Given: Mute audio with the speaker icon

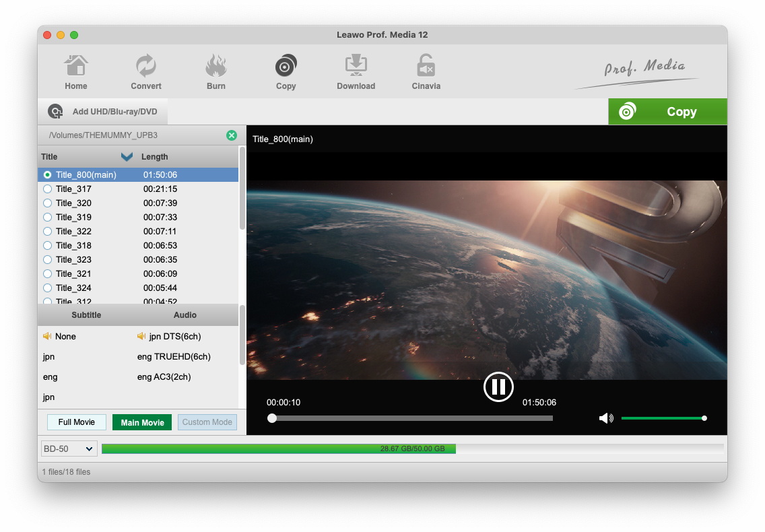Looking at the screenshot, I should [x=606, y=418].
